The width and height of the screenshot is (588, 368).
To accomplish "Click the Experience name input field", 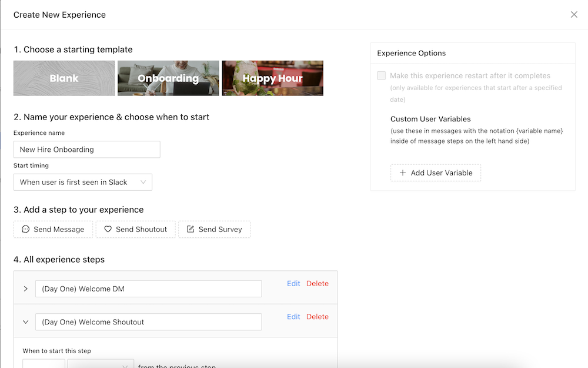I will tap(86, 150).
